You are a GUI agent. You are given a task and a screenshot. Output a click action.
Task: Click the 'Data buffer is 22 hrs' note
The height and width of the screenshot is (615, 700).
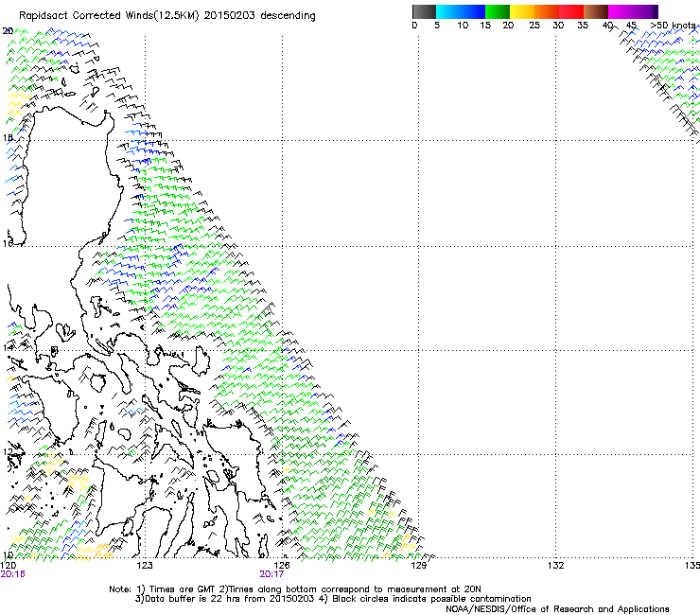tap(193, 599)
